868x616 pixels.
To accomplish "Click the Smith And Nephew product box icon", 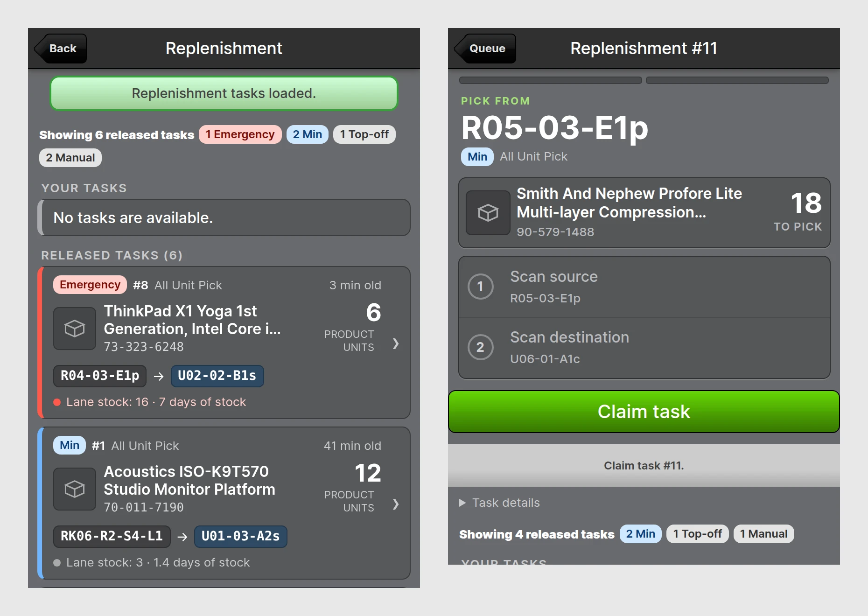I will click(488, 213).
